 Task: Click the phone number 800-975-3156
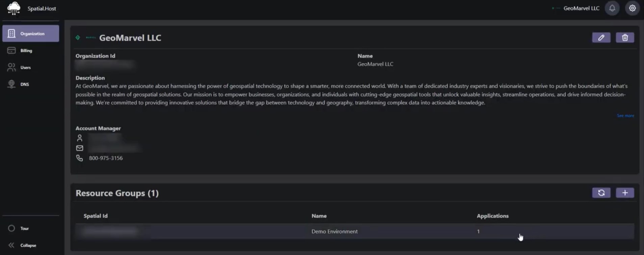106,158
